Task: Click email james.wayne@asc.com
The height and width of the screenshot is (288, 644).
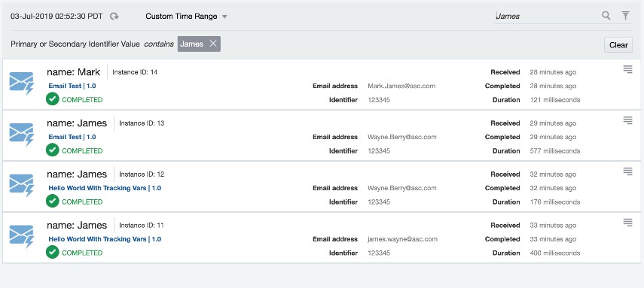Action: [402, 239]
